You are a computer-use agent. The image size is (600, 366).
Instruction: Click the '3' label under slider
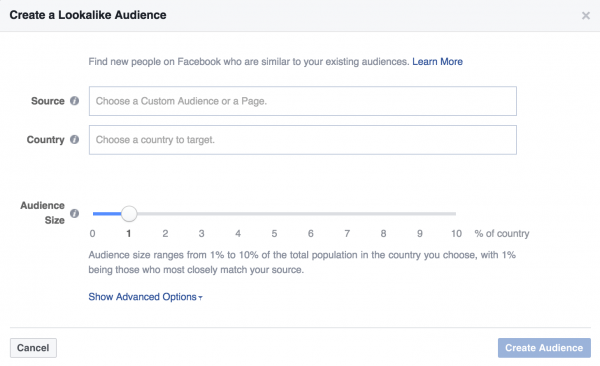[202, 234]
